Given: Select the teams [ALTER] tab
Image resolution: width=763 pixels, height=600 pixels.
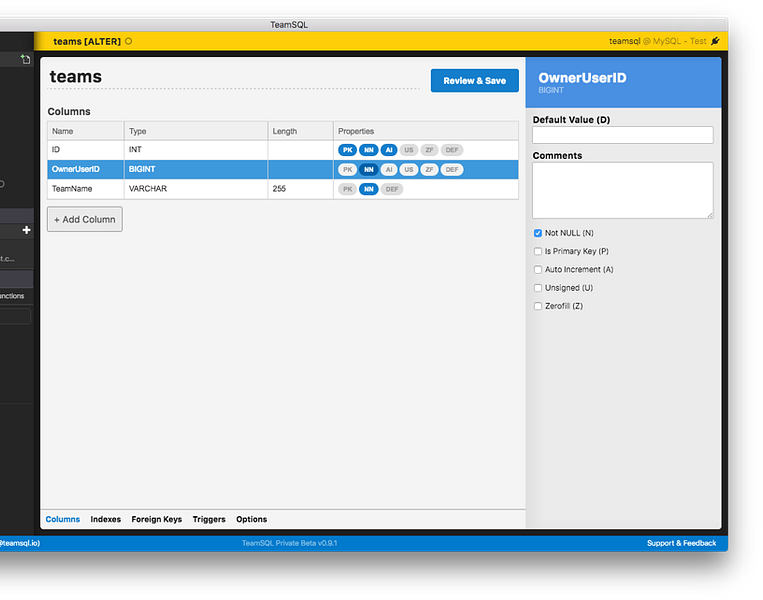Looking at the screenshot, I should 87,41.
